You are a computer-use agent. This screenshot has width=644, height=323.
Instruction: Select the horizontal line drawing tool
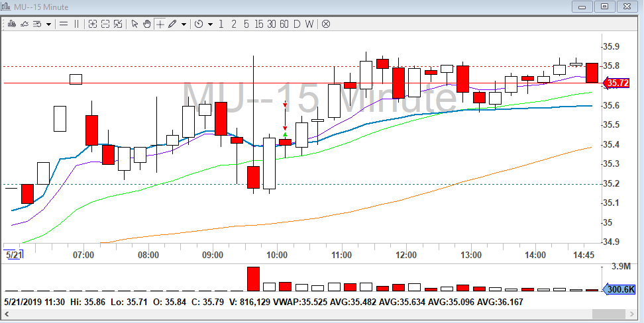(x=64, y=24)
